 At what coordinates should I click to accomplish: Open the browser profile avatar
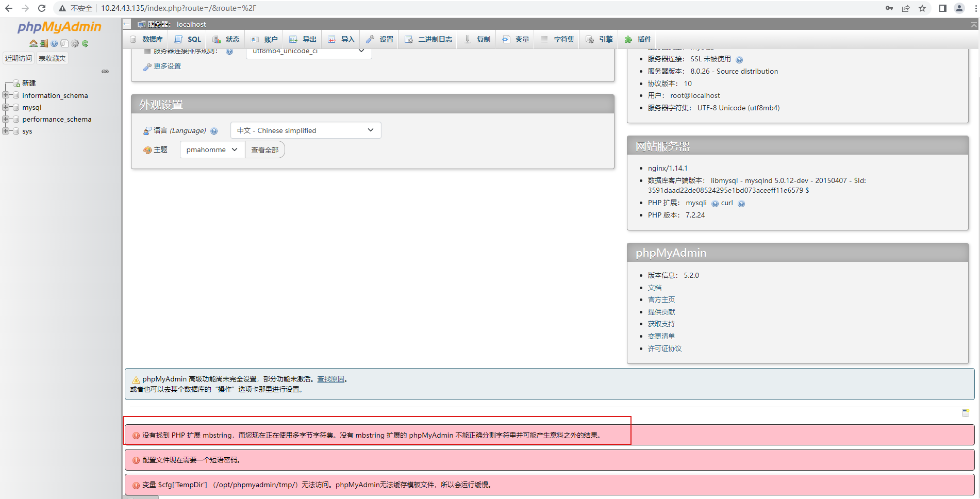[x=959, y=8]
